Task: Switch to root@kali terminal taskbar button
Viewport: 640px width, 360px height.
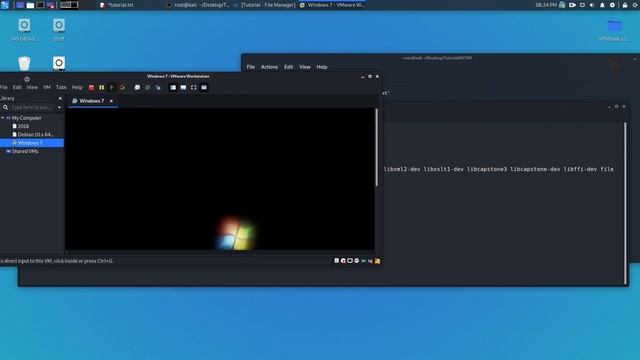Action: [198, 5]
